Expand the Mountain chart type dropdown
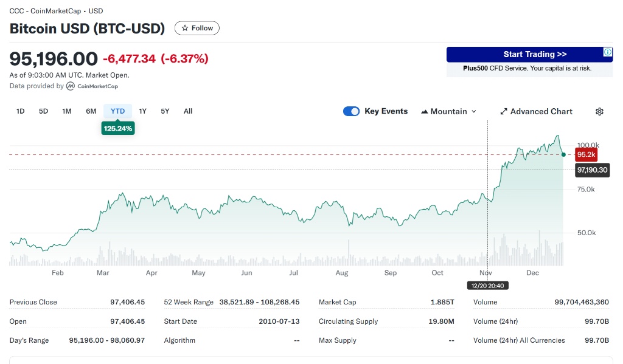The width and height of the screenshot is (623, 364). (474, 112)
